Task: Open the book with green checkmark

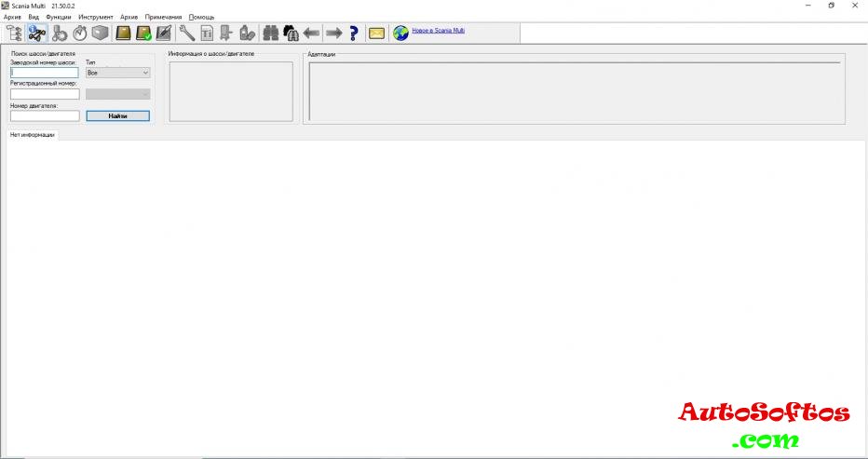Action: tap(143, 34)
